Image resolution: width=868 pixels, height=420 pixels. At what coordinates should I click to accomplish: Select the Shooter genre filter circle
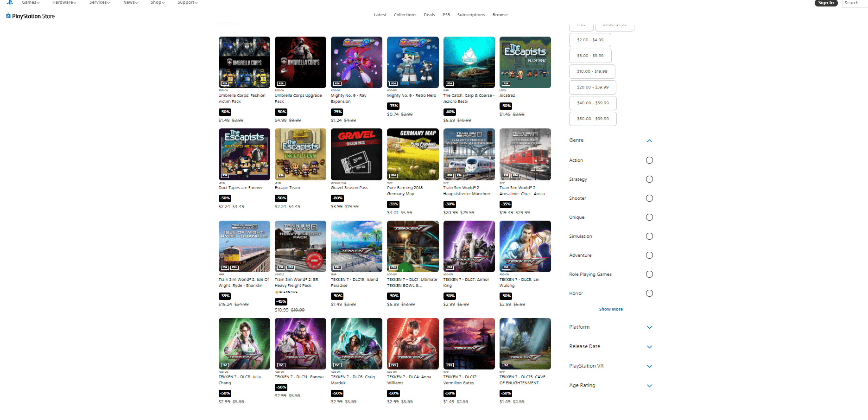(x=649, y=198)
